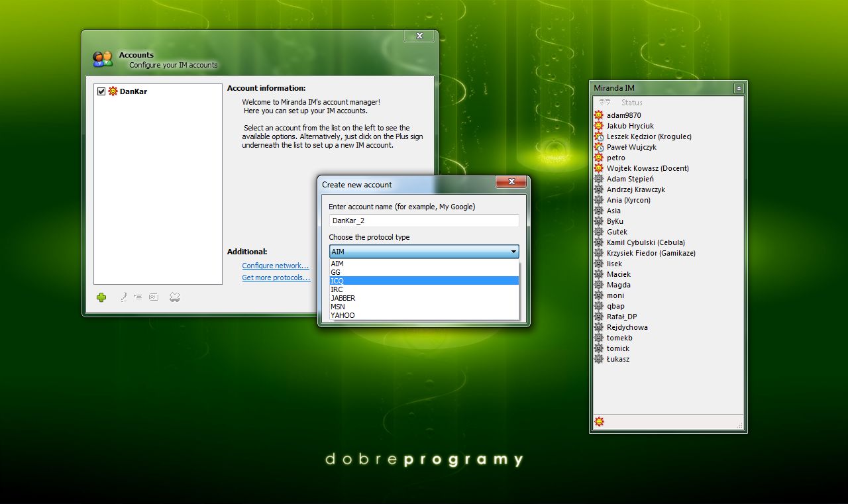848x504 pixels.
Task: Click Jakub Hryciuk's online sun icon
Action: pos(599,126)
